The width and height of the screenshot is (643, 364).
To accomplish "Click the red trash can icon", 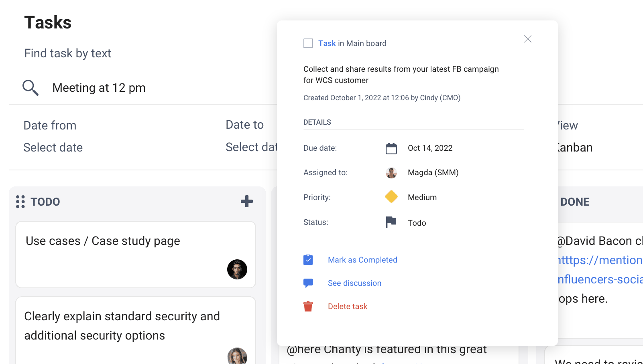I will [x=308, y=306].
